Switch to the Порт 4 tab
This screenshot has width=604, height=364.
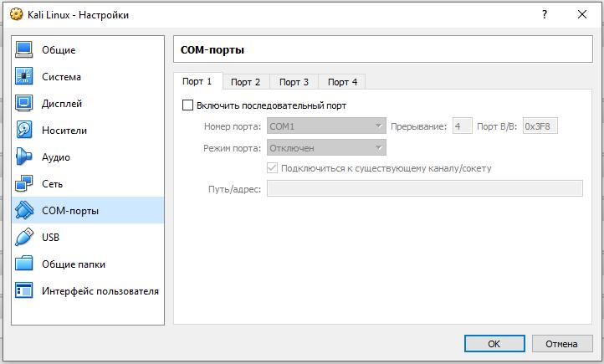342,82
